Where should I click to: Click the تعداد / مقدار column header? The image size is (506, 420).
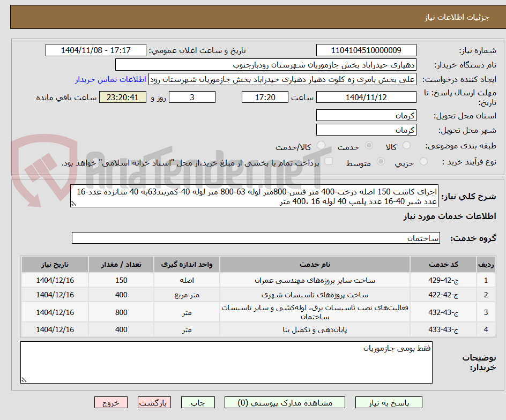121,265
